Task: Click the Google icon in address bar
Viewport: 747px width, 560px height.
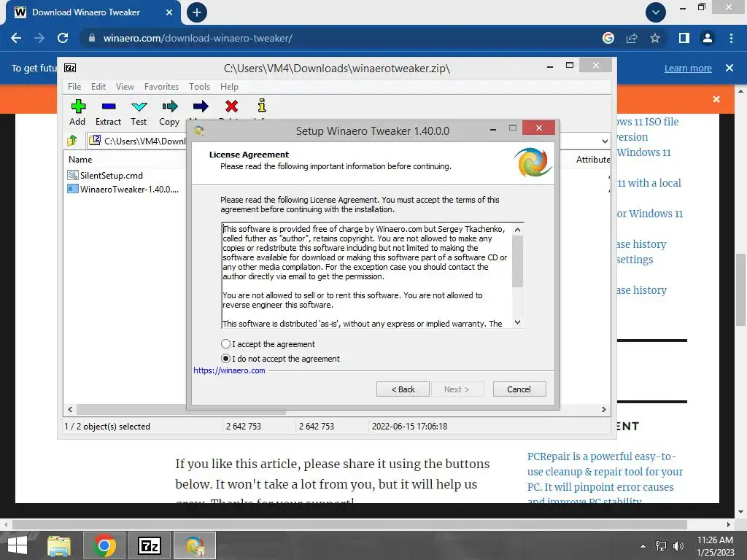Action: (x=608, y=38)
